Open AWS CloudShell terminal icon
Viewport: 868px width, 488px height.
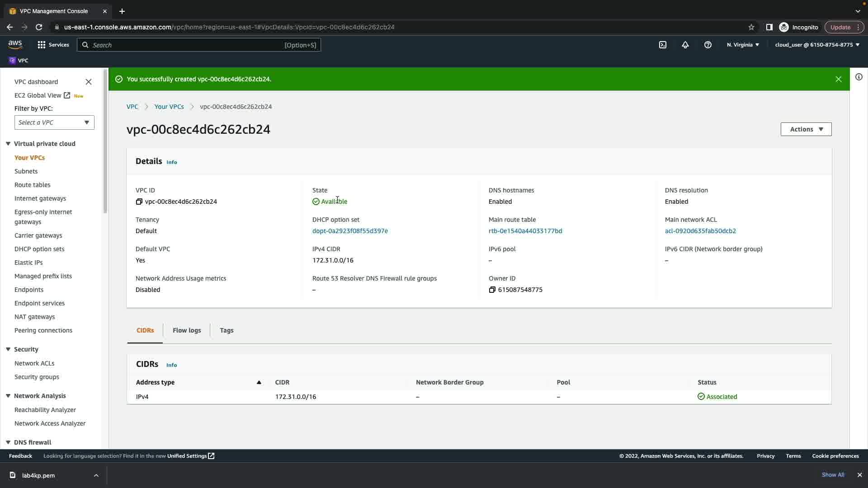click(x=663, y=45)
